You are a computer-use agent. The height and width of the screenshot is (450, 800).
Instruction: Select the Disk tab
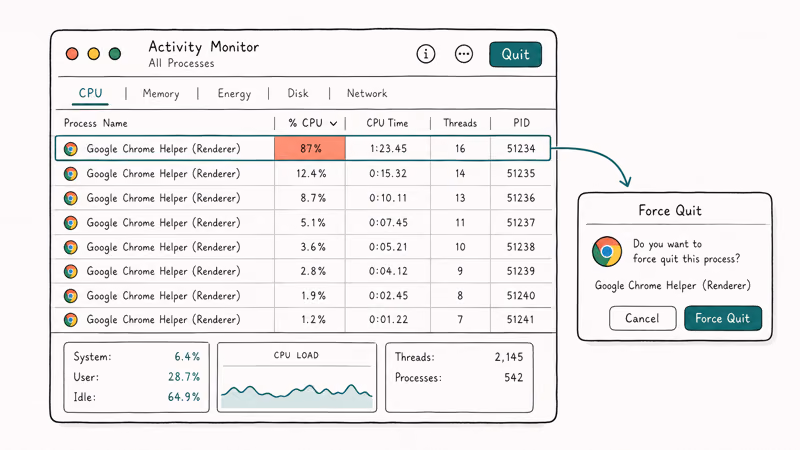tap(298, 93)
